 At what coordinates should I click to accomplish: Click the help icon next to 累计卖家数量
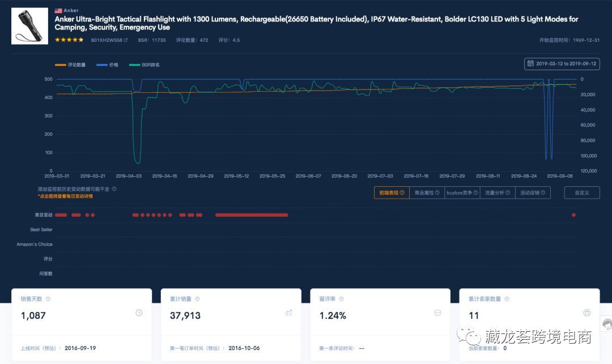[507, 299]
